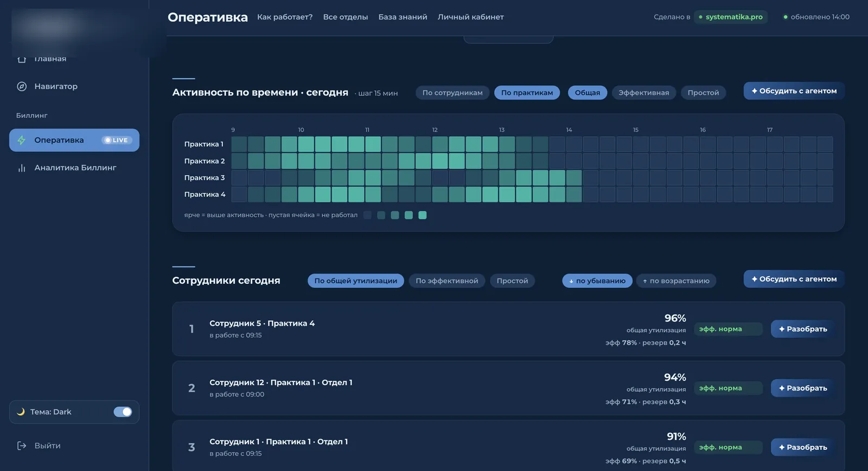Click Практика 4 cell at 10:00
868x471 pixels.
pyautogui.click(x=306, y=195)
